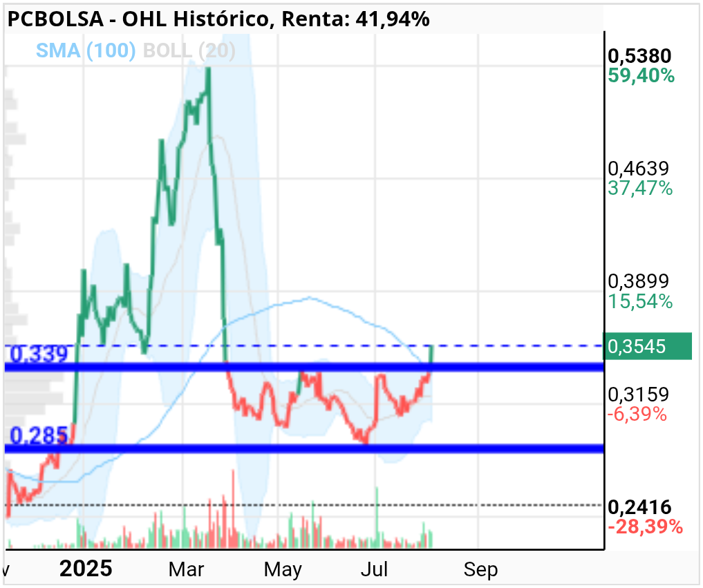703x588 pixels.
Task: Select the SMA (100) indicator legend
Action: click(x=86, y=50)
